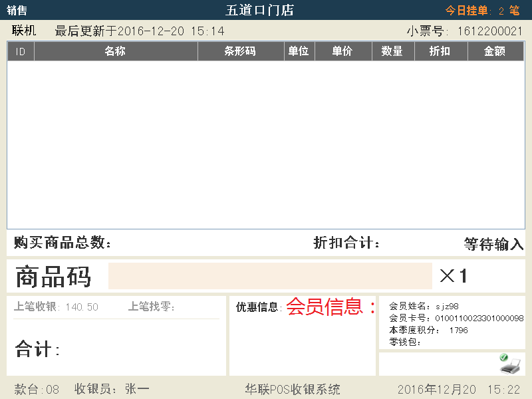The height and width of the screenshot is (399, 532).
Task: Click receipt number 1612200021
Action: pyautogui.click(x=489, y=31)
